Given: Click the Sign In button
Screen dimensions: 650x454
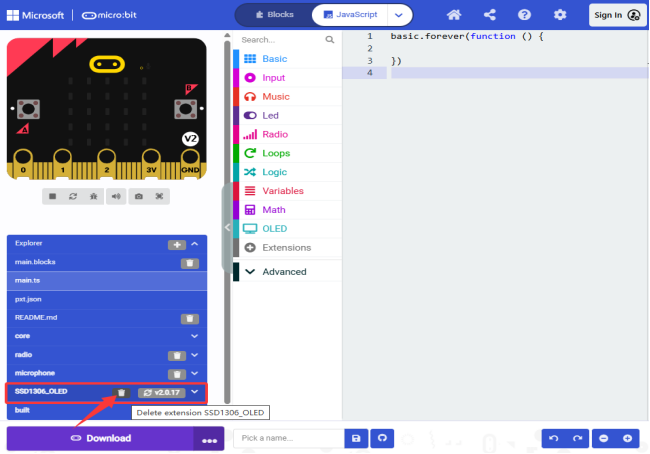Looking at the screenshot, I should [x=617, y=15].
